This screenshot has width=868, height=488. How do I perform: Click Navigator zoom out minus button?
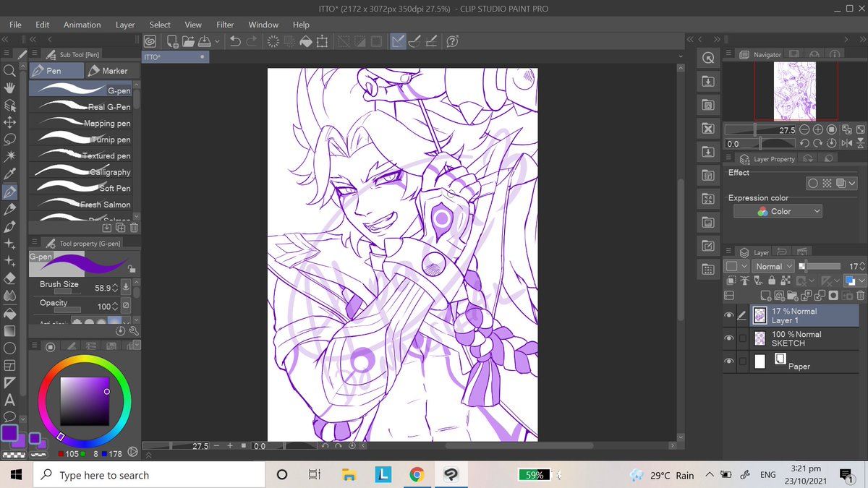804,130
